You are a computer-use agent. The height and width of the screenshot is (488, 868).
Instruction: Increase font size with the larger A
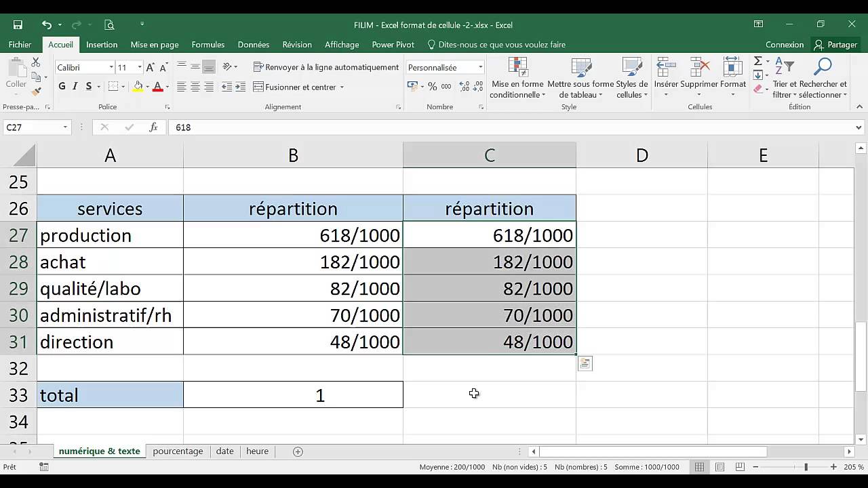pyautogui.click(x=151, y=67)
